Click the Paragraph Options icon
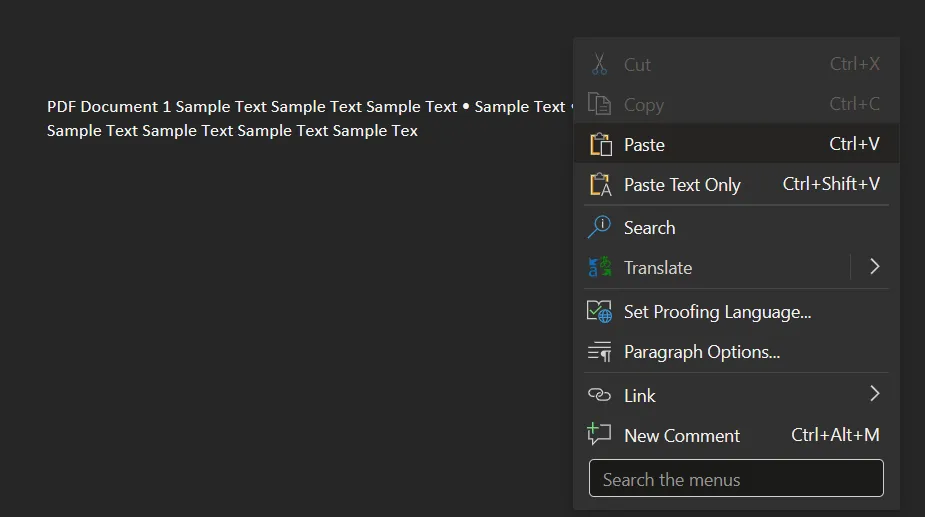 [600, 352]
